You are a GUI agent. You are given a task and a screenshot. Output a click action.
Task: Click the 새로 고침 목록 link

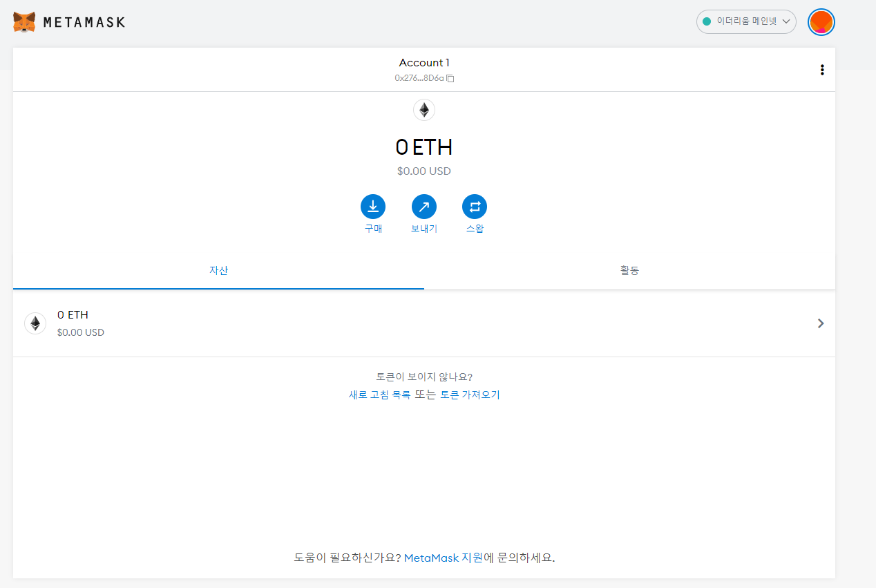pos(379,395)
